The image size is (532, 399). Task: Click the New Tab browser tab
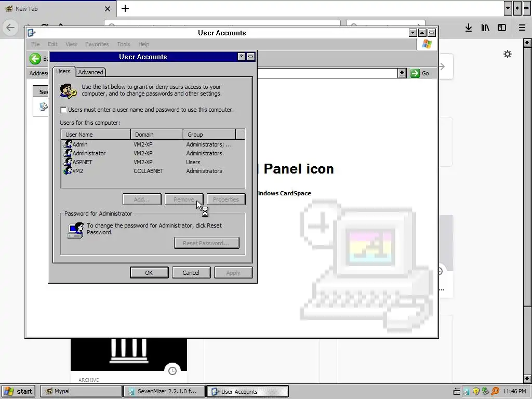pyautogui.click(x=58, y=9)
